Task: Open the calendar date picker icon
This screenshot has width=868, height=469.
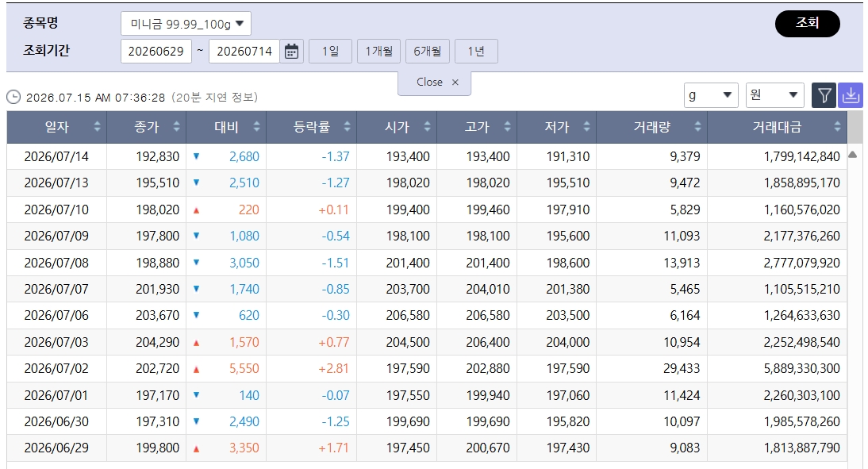Action: [291, 52]
